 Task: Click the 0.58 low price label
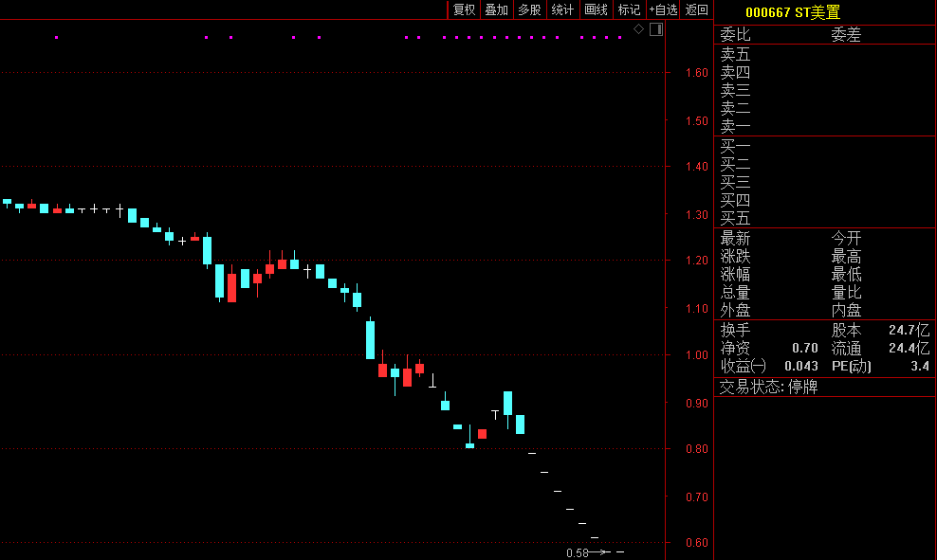tap(577, 552)
